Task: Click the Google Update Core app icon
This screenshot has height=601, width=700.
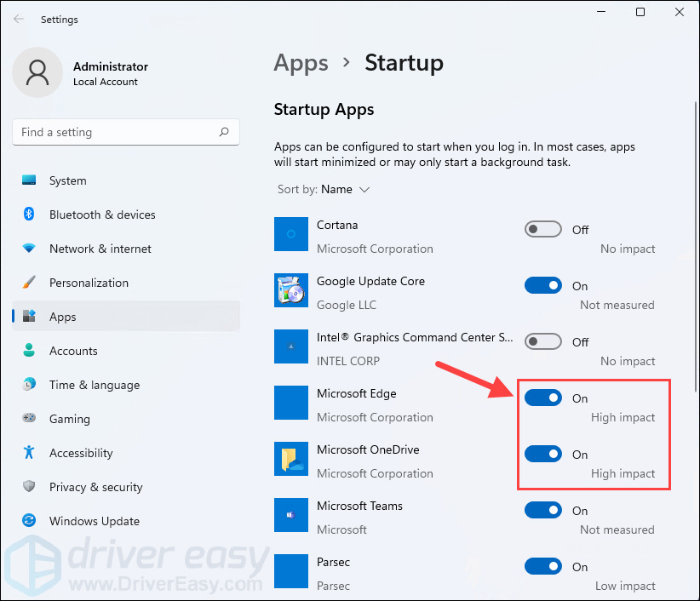Action: 291,290
